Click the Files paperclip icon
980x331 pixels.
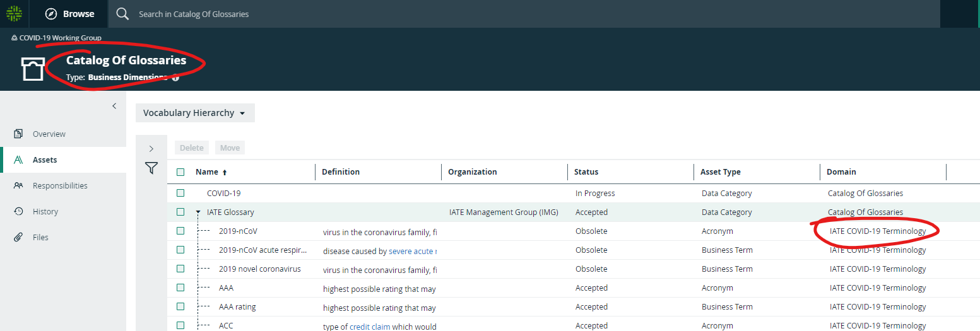coord(18,237)
